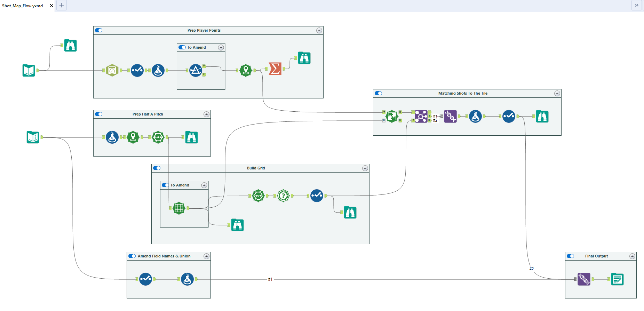Screen dimensions: 644x311
Task: Click the double-chevron tab overflow button
Action: [636, 5]
